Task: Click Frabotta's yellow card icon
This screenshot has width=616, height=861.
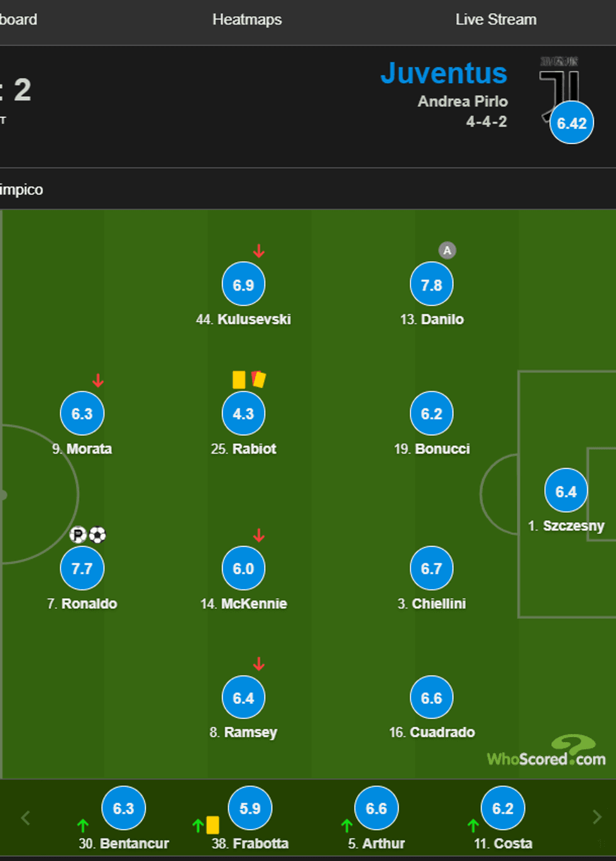Action: [212, 825]
